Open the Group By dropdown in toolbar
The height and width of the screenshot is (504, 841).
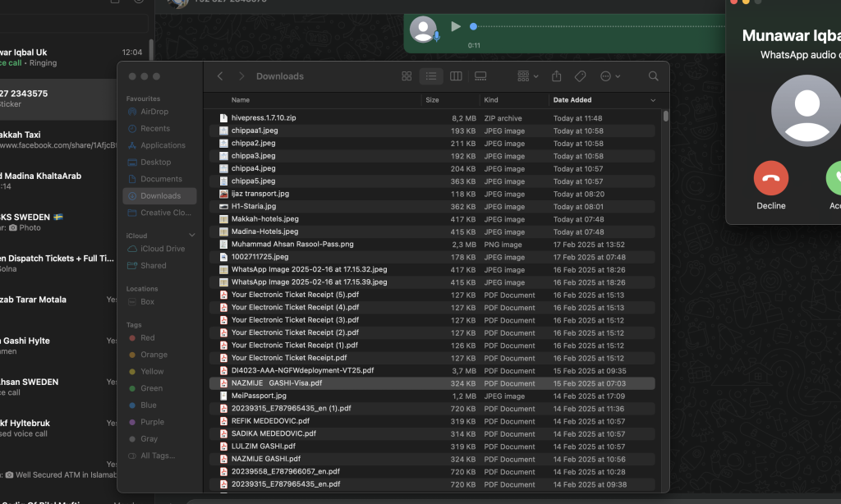pyautogui.click(x=528, y=76)
